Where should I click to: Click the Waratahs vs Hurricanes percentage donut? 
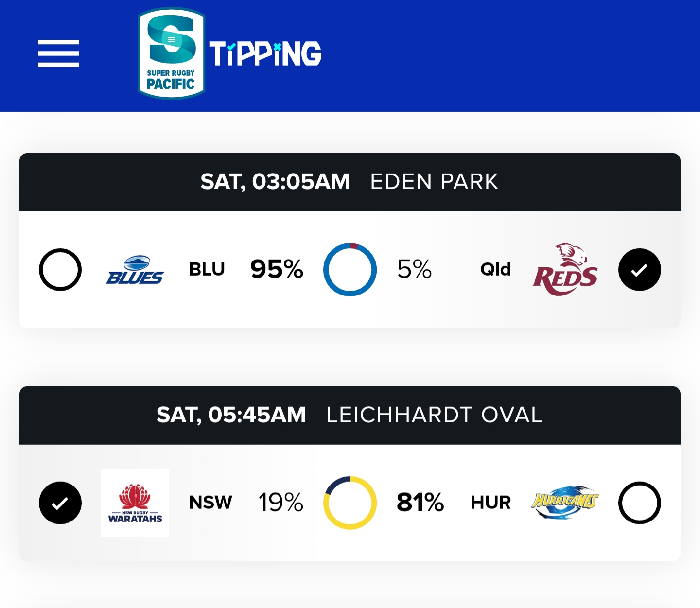tap(350, 503)
